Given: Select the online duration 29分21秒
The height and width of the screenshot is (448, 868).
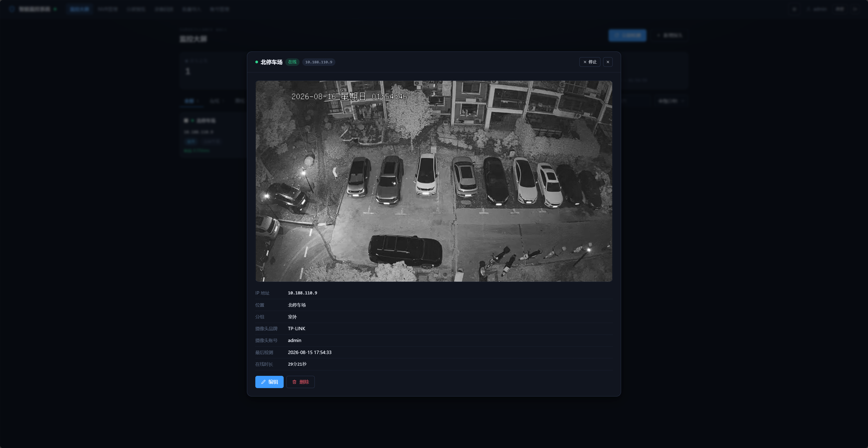Looking at the screenshot, I should point(297,364).
